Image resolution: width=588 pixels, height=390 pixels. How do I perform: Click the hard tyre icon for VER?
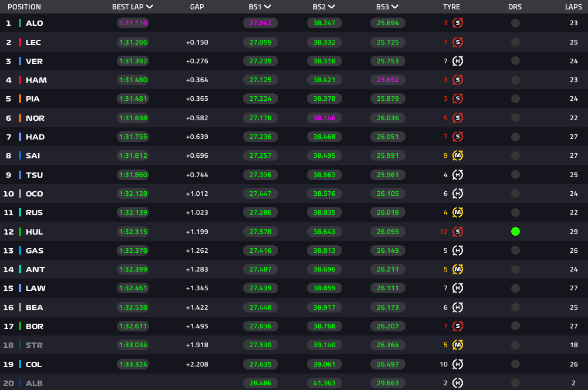(x=458, y=62)
